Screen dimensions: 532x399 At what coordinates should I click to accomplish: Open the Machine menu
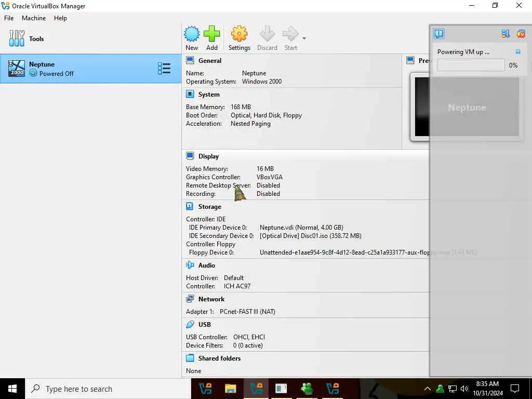tap(34, 18)
